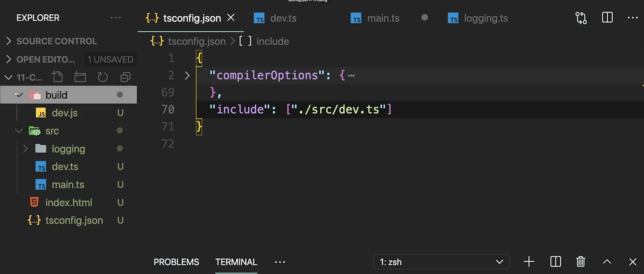
Task: Expand the Source Control section
Action: pyautogui.click(x=9, y=41)
